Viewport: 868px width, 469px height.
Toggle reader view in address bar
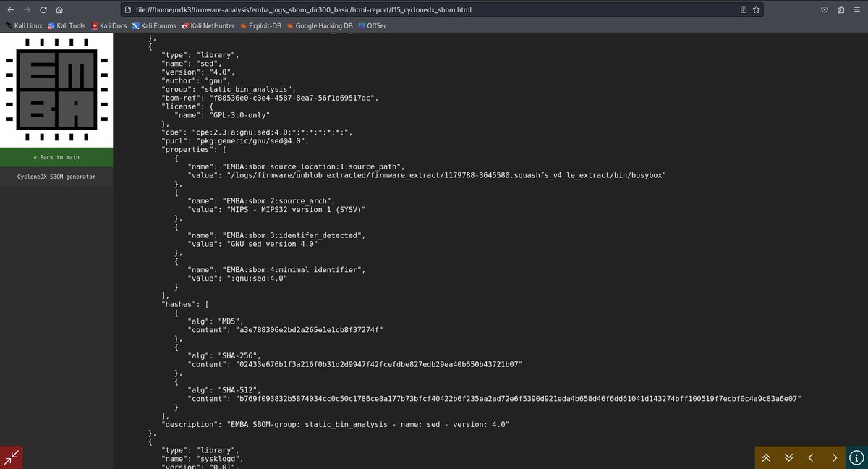744,10
